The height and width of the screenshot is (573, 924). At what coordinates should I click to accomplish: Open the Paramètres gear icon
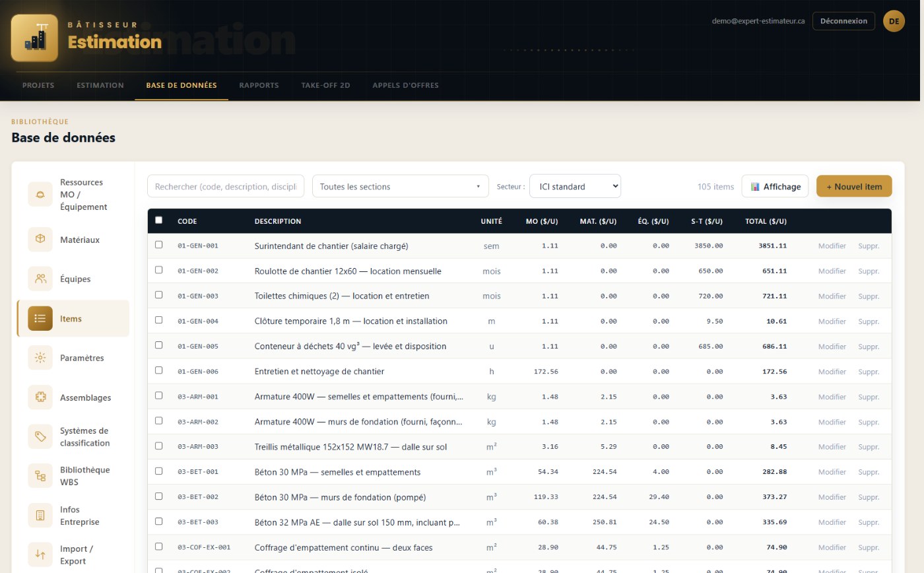(40, 358)
